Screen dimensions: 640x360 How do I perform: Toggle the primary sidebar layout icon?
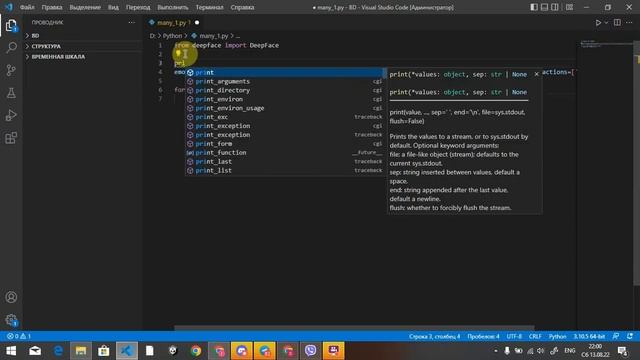pyautogui.click(x=534, y=7)
